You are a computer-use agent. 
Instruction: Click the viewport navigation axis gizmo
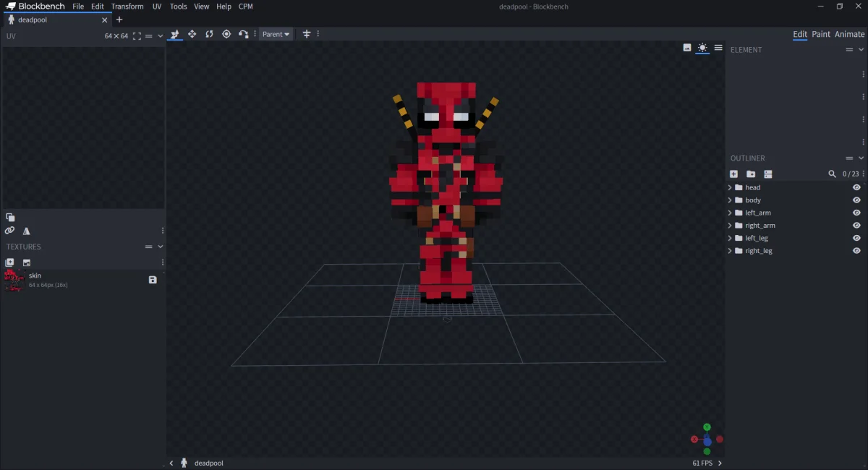point(707,440)
